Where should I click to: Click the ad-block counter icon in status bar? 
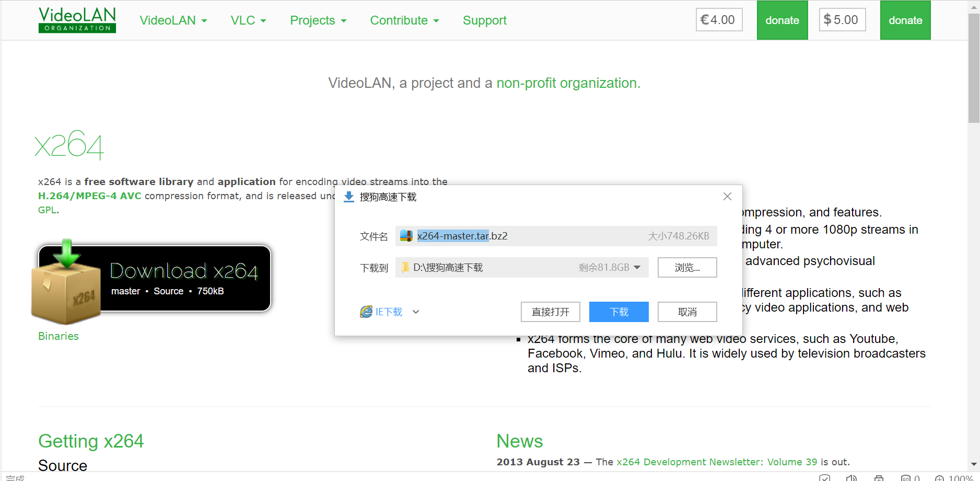(x=910, y=478)
